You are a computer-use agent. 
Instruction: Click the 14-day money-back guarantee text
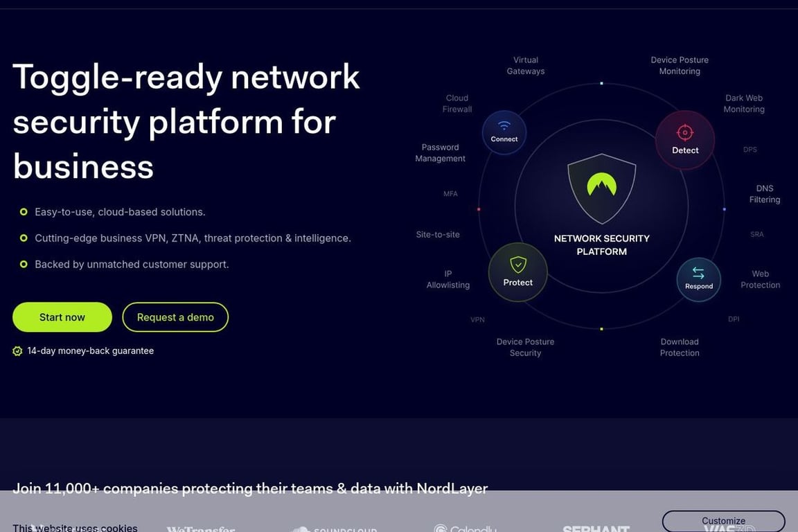tap(91, 351)
